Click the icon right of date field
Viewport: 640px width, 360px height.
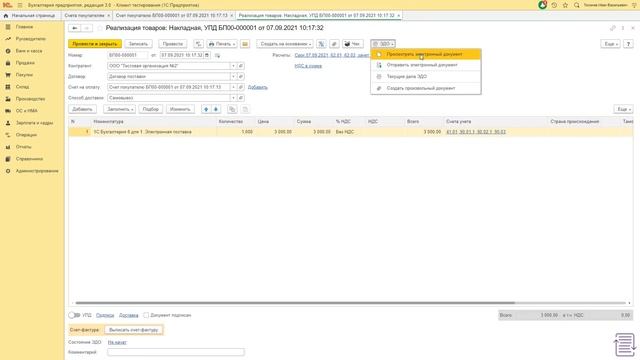click(x=217, y=55)
